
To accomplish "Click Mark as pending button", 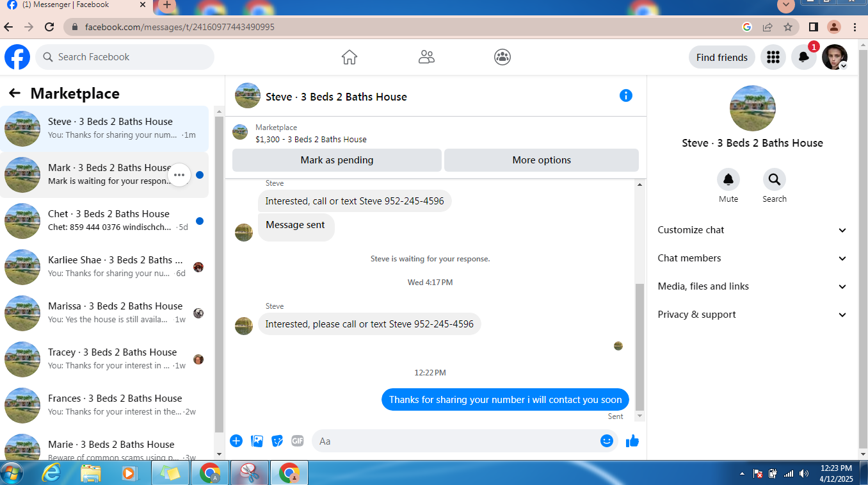I will (x=337, y=160).
